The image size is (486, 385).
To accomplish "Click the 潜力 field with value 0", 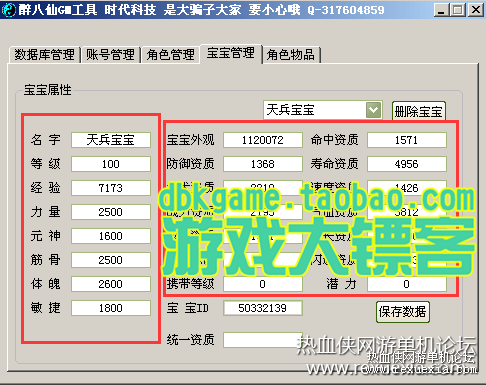I will tap(407, 284).
